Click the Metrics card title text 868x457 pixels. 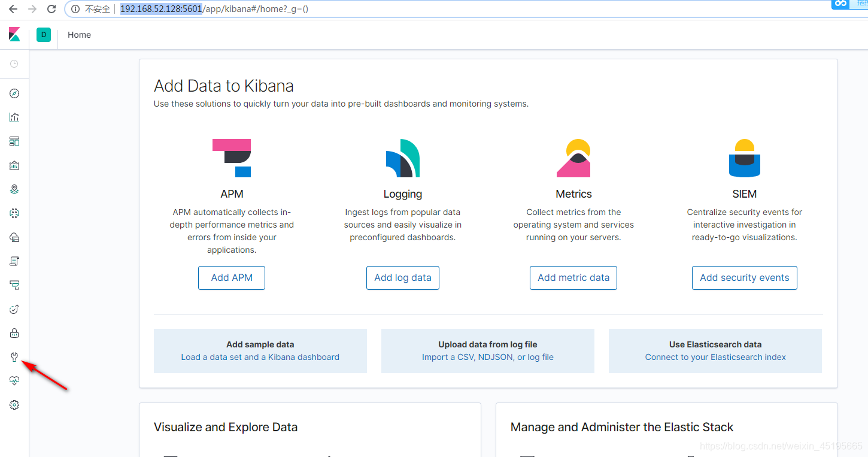573,194
